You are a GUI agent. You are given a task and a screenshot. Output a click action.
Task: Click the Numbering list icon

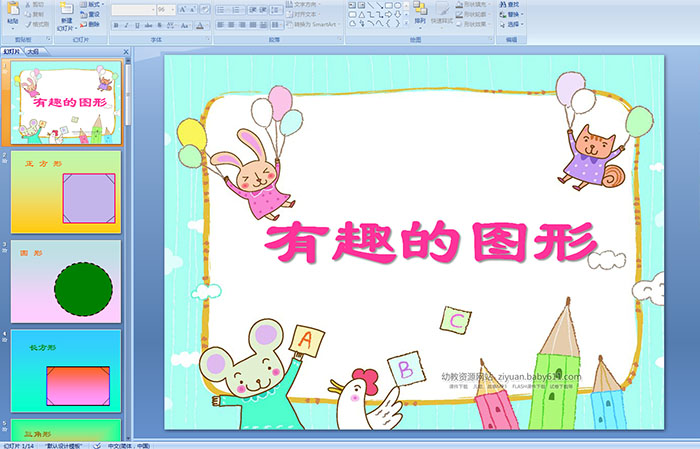pyautogui.click(x=237, y=10)
